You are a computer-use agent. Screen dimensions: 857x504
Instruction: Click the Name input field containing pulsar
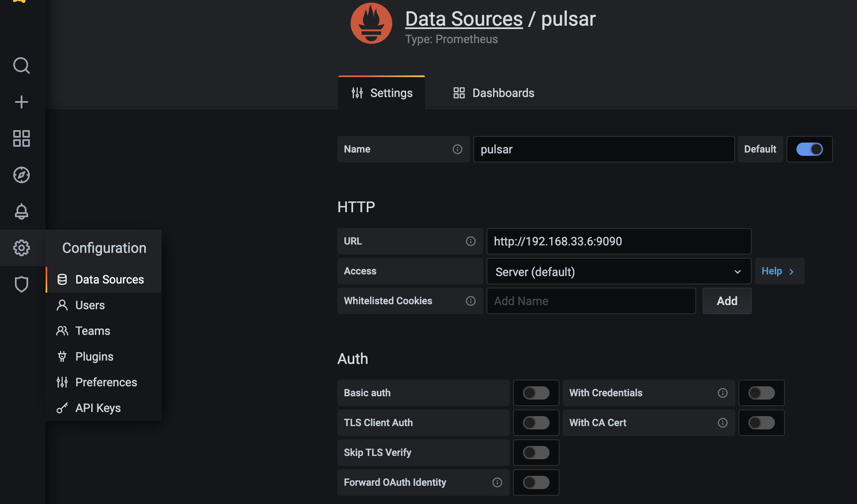click(604, 149)
